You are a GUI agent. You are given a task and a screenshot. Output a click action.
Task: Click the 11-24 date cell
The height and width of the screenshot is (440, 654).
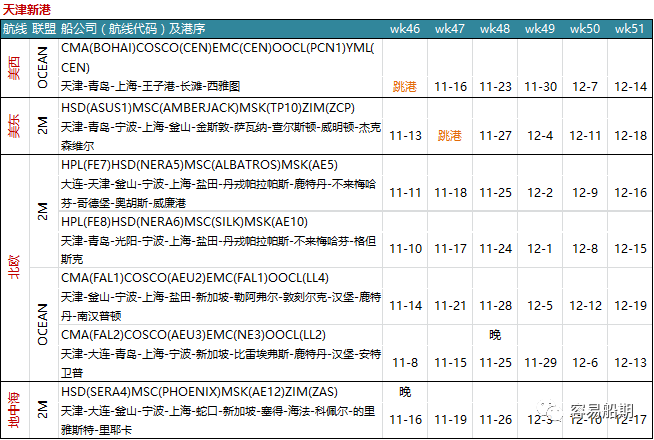click(496, 249)
